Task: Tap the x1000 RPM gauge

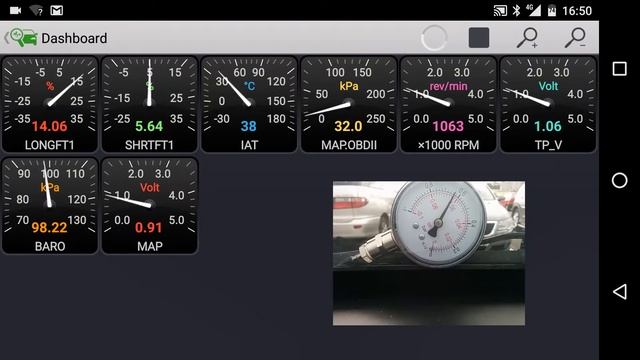Action: (x=448, y=104)
